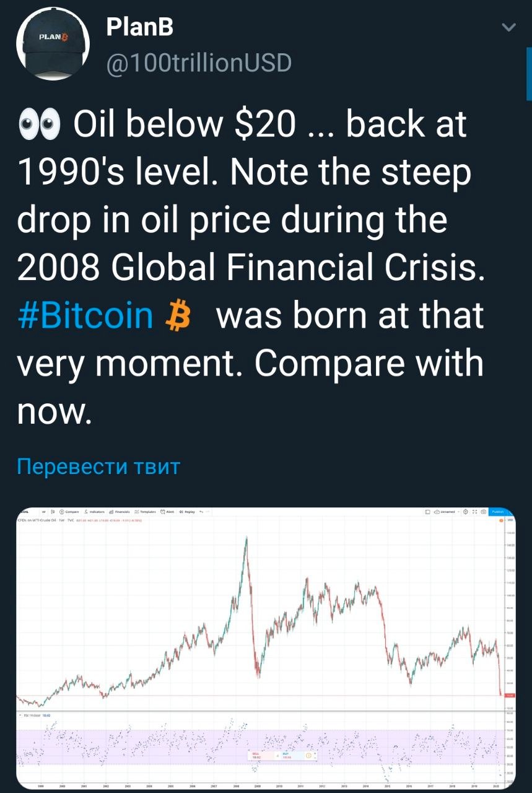Open the oil price chart image
Screen dimensions: 532x793
266,647
